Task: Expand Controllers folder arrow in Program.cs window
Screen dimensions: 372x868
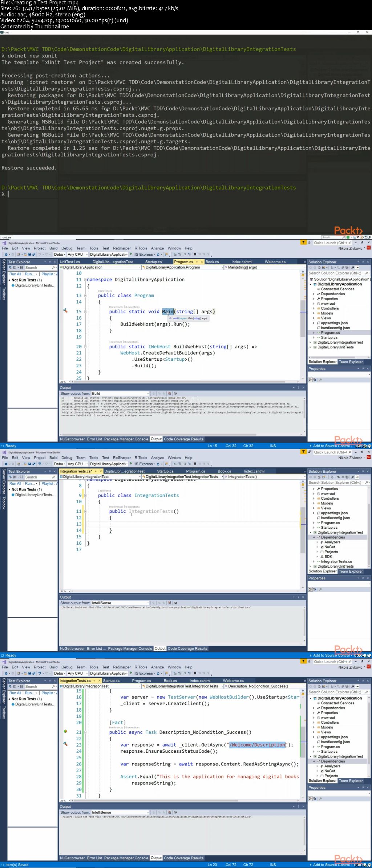Action: (x=314, y=308)
